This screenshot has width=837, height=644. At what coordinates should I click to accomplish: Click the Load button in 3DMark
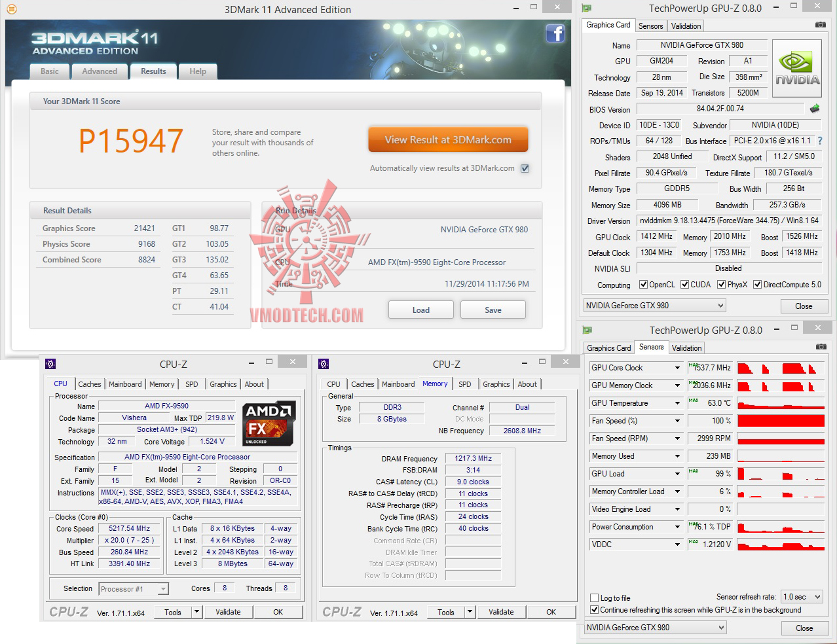(421, 310)
